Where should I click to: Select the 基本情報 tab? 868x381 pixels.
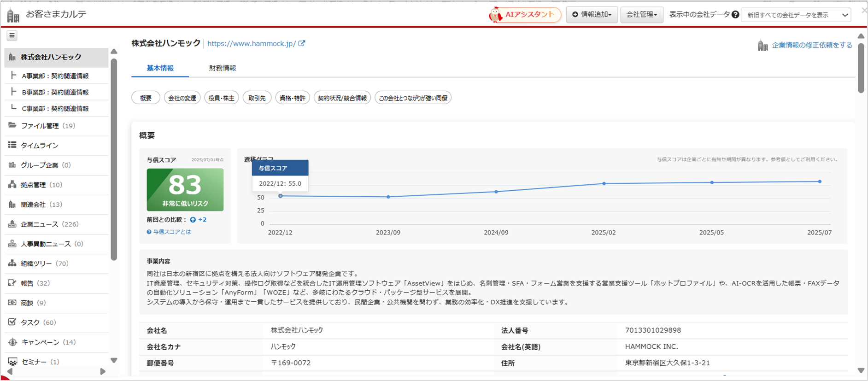tap(160, 68)
